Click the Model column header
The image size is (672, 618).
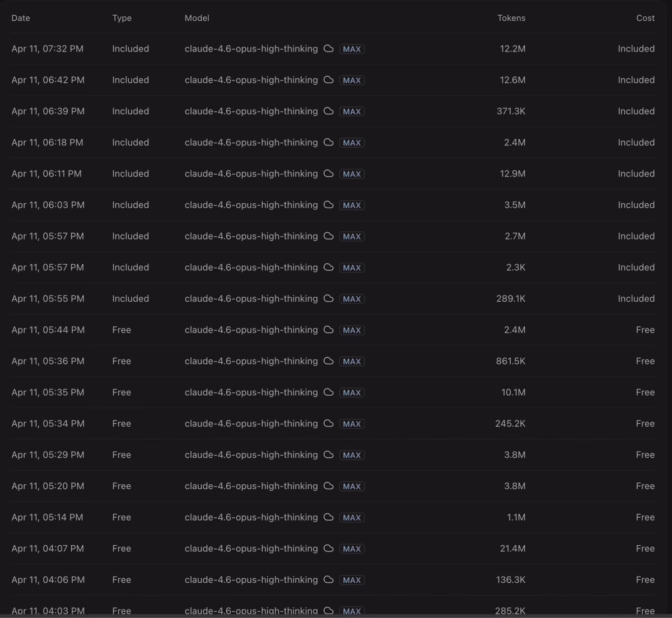197,18
